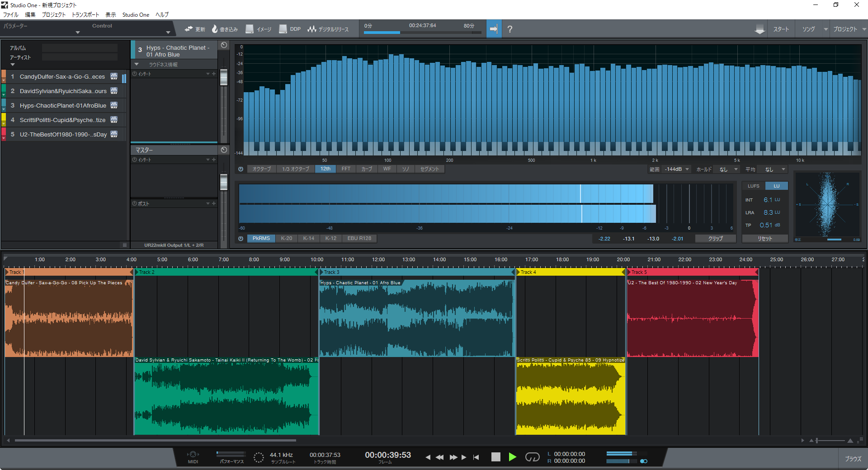The width and height of the screenshot is (868, 470).
Task: Click the アーティスト name input field
Action: coord(80,57)
